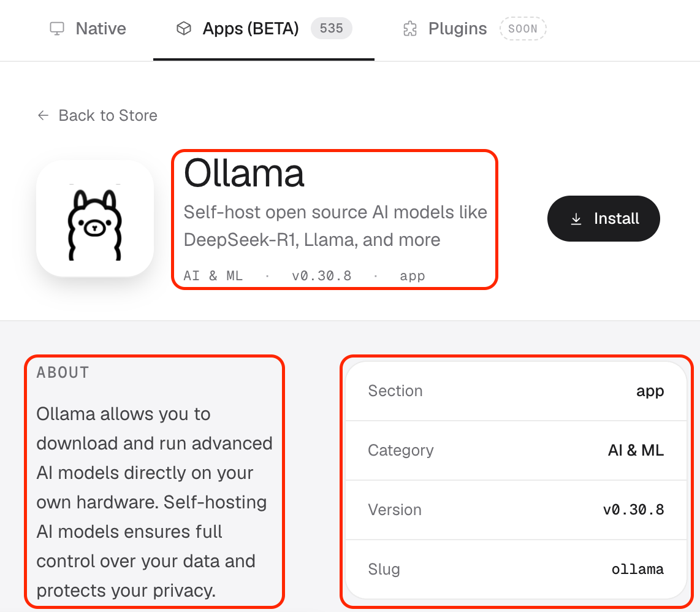Click the Ollama title heading
This screenshot has width=700, height=612.
click(x=244, y=174)
